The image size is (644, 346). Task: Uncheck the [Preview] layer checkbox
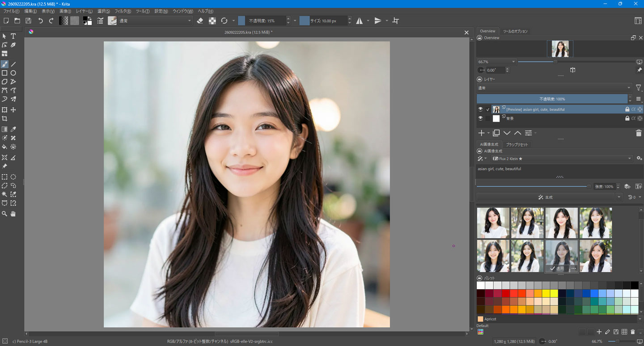pyautogui.click(x=488, y=109)
